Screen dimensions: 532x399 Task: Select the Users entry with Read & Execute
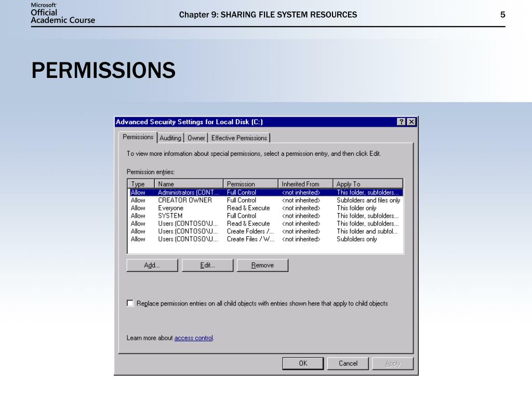[266, 223]
